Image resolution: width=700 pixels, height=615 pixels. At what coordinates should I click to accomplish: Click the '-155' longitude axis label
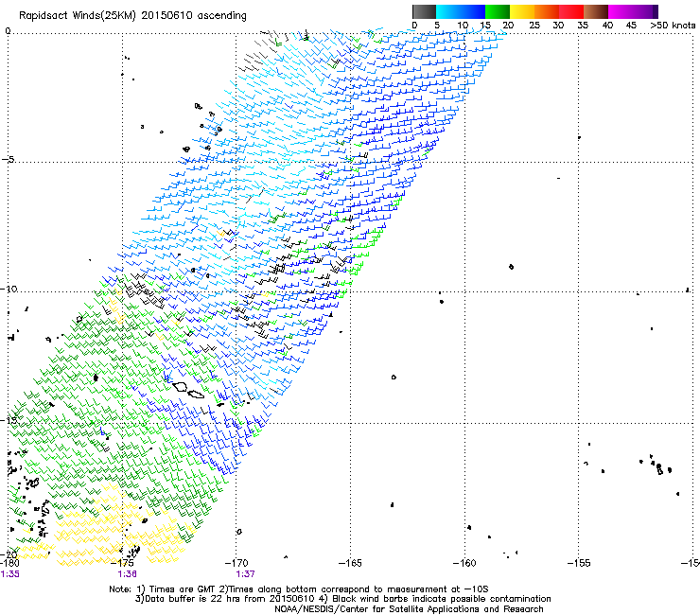coord(579,563)
